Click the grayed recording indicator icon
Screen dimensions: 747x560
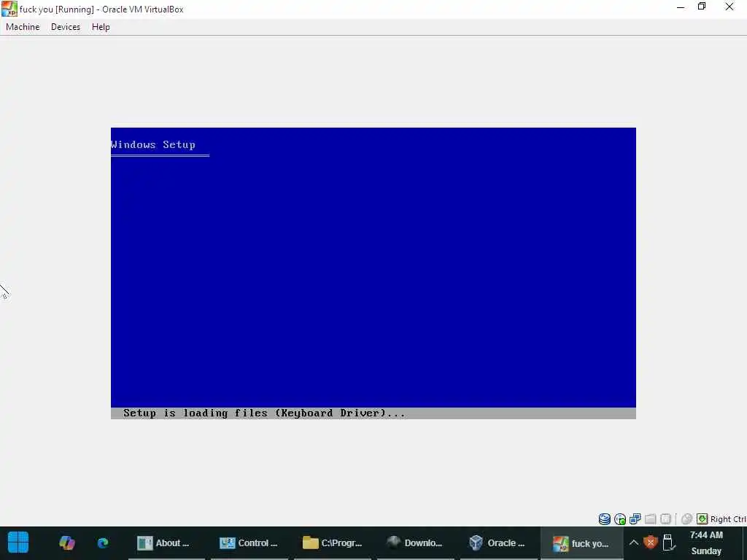pos(686,519)
